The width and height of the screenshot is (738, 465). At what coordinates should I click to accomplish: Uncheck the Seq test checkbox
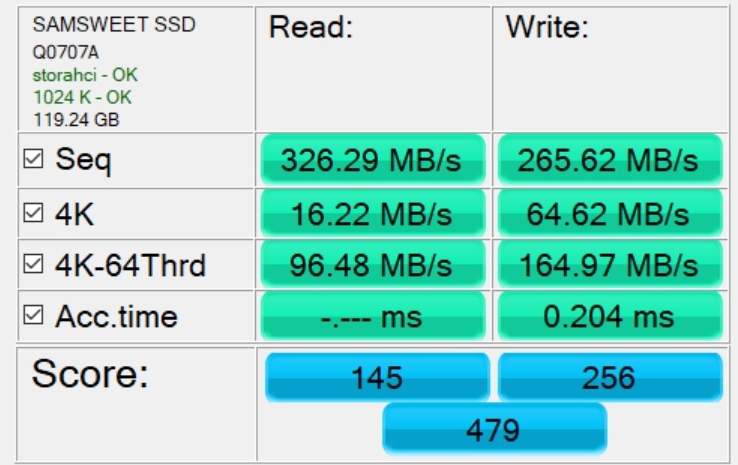click(33, 160)
